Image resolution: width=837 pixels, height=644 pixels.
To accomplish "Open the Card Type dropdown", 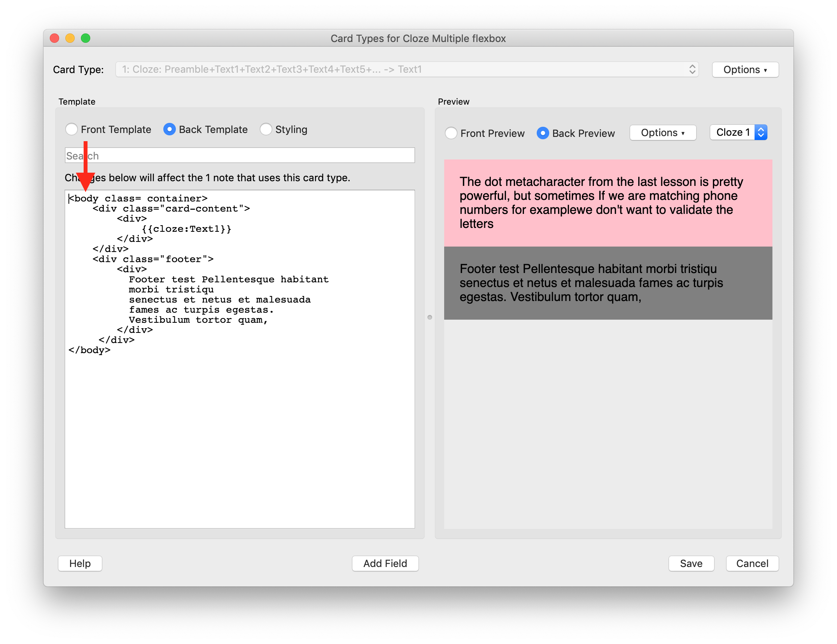I will click(407, 69).
